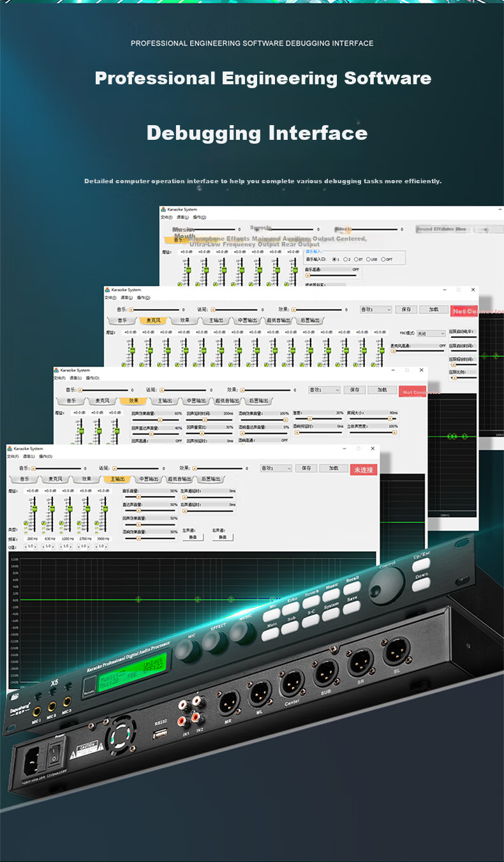This screenshot has width=504, height=862.
Task: Click the red 未连接 status button
Action: tap(364, 469)
